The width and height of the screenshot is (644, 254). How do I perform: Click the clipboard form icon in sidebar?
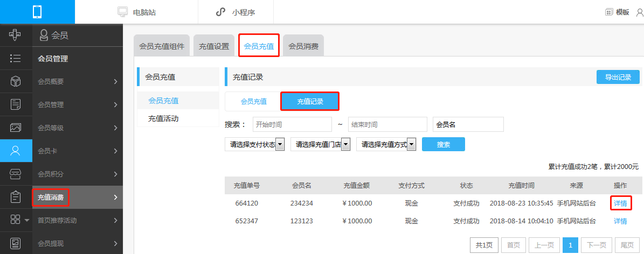tap(16, 197)
